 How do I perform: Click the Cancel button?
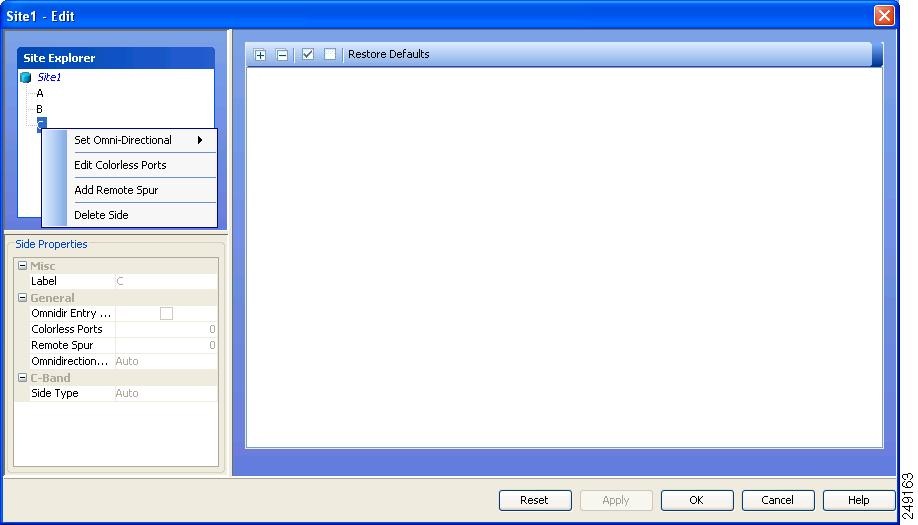777,500
